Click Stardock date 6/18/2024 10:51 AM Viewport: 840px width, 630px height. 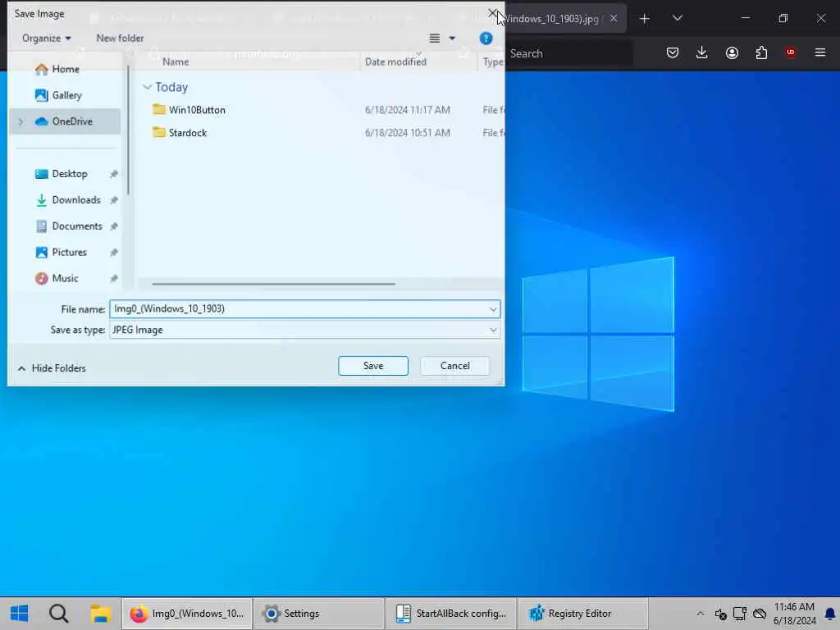click(407, 133)
